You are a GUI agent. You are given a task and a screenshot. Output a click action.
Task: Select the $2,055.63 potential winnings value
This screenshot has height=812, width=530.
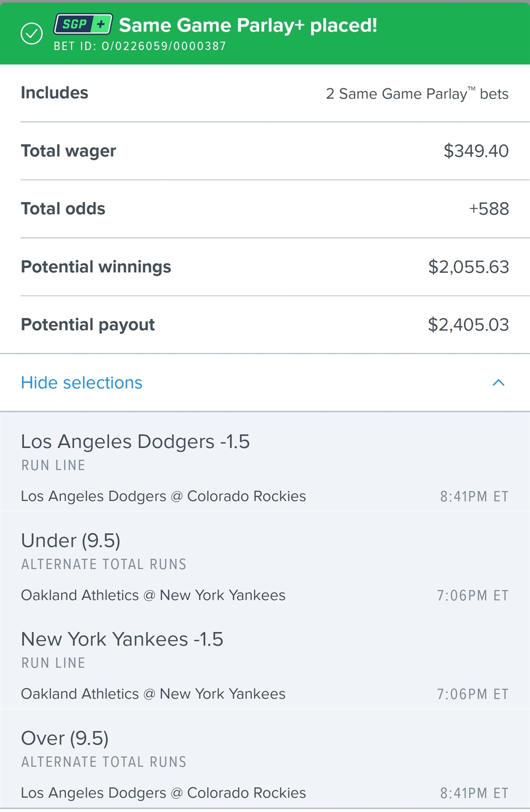468,267
